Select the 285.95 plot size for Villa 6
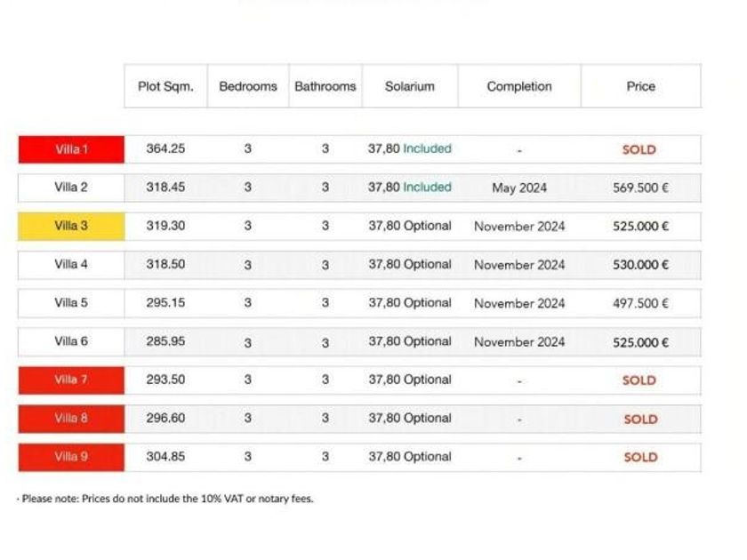 click(166, 341)
